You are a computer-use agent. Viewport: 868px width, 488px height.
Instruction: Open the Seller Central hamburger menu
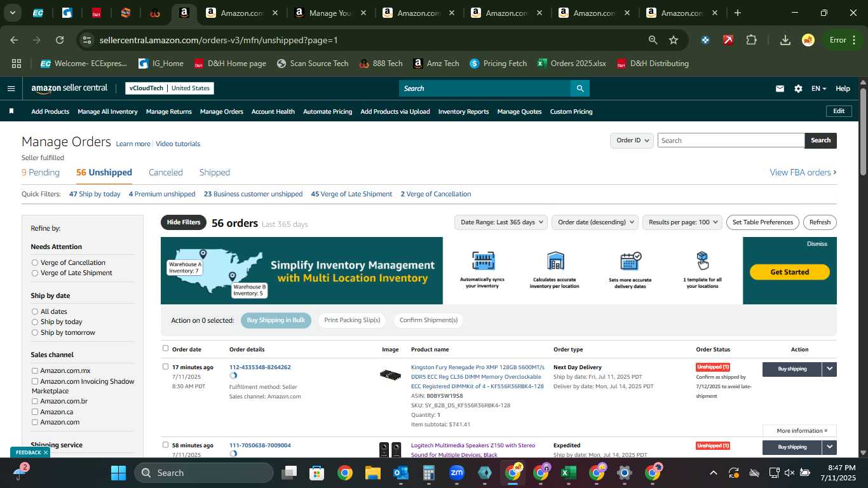[x=11, y=88]
